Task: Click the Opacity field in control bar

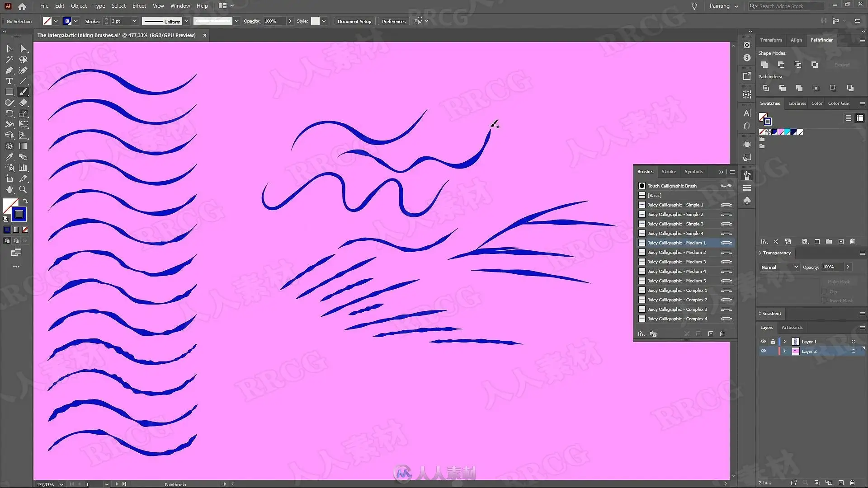Action: [x=274, y=21]
